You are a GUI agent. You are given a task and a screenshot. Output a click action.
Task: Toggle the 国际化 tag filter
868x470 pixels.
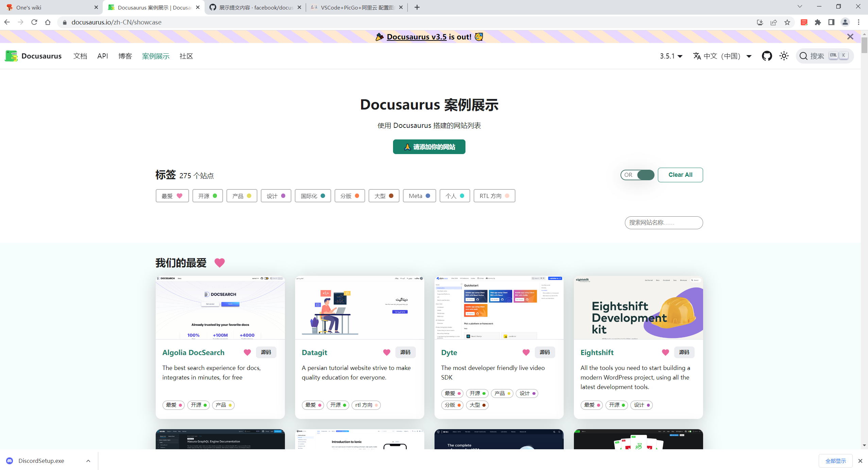pos(313,196)
